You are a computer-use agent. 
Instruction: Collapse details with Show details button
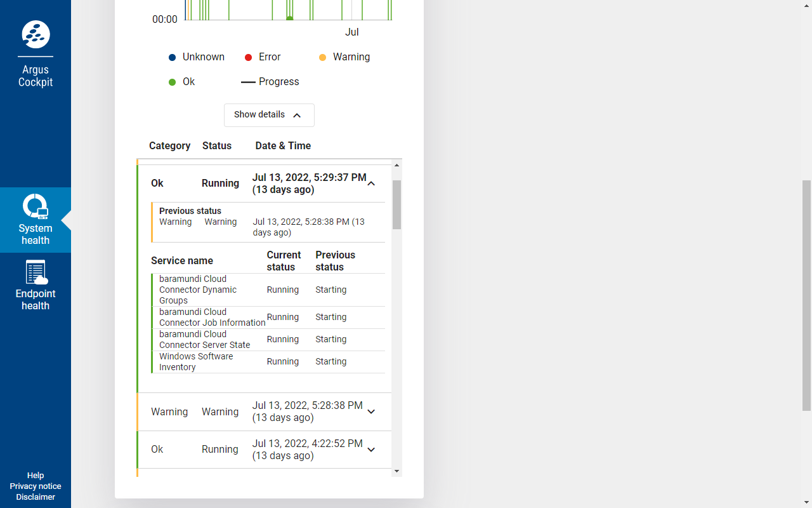(269, 115)
